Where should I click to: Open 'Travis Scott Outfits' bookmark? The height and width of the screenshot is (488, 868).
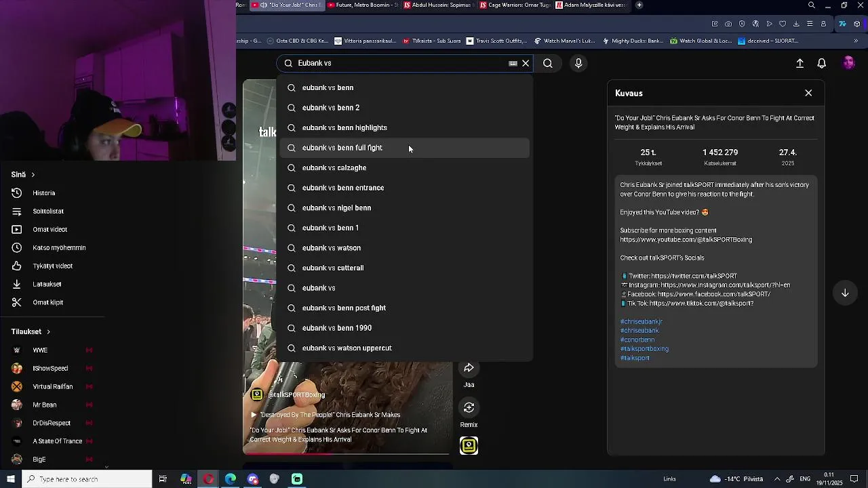(x=496, y=41)
